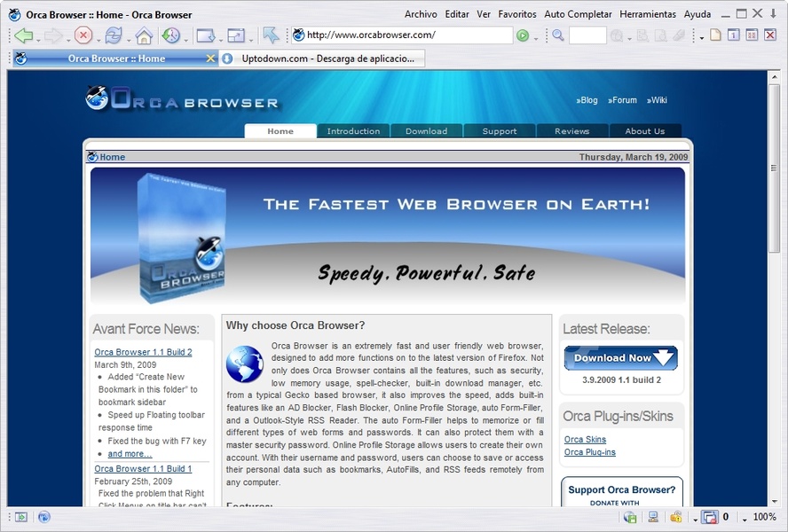Click the tile windows grid icon

tap(752, 35)
